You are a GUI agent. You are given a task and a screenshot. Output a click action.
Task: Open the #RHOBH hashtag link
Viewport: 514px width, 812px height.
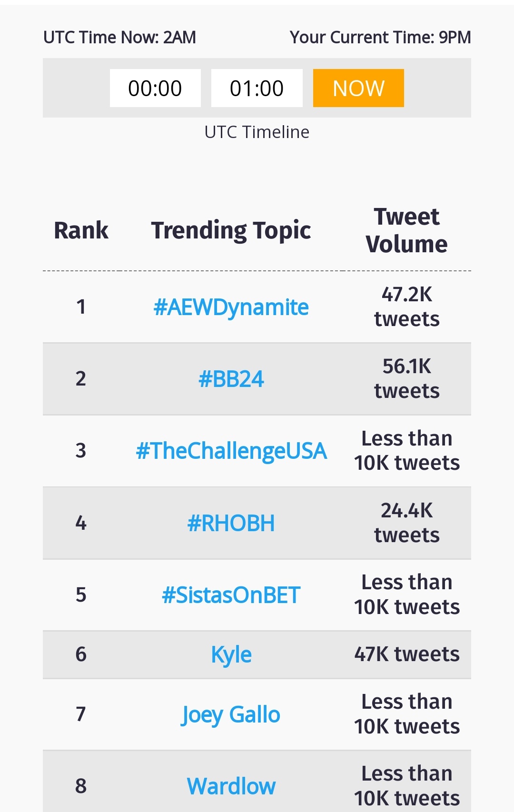[x=231, y=523]
